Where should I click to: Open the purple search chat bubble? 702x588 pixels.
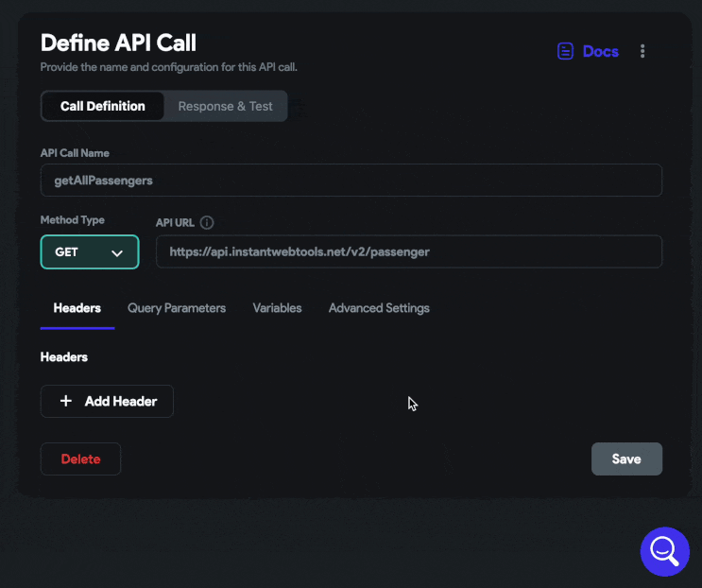click(x=664, y=551)
